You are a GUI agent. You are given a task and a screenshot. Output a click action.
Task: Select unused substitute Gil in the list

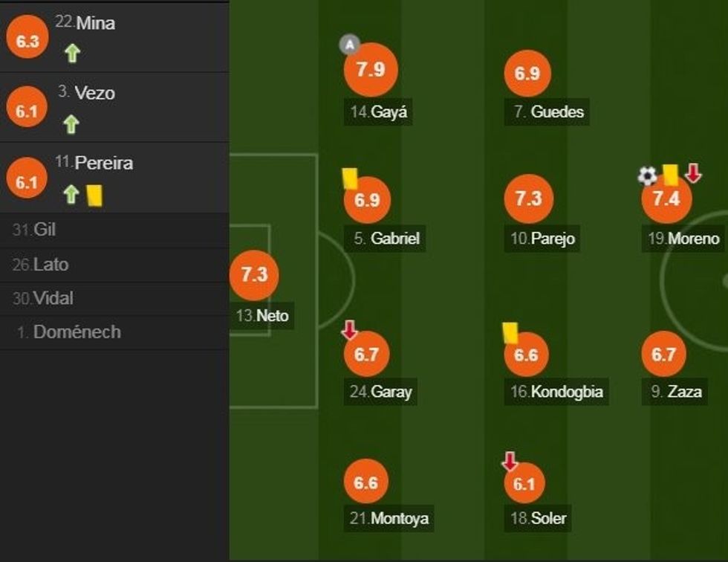[45, 230]
